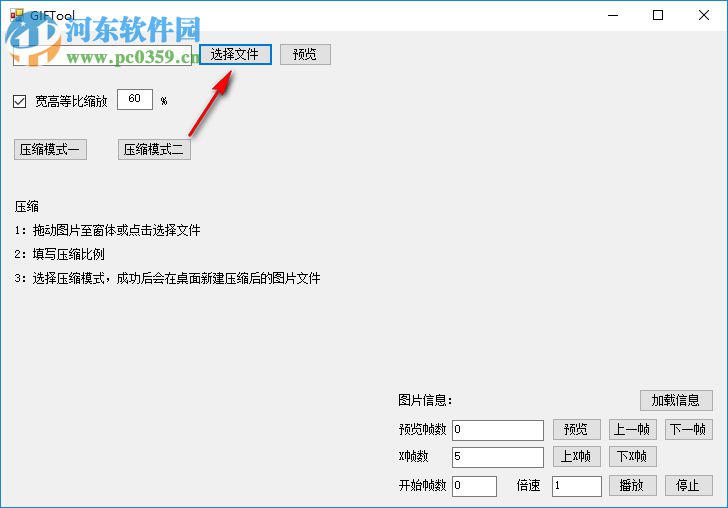Screen dimensions: 728x508
Task: Toggle the 宽高等比缩放 checkbox
Action: (x=20, y=101)
